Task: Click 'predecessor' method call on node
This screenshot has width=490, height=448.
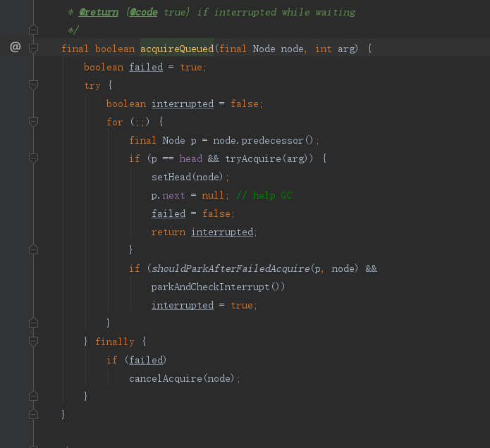Action: [x=272, y=140]
